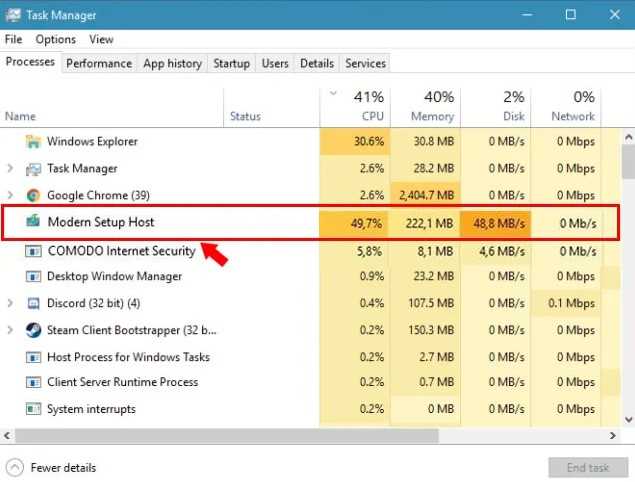Open the File menu

click(x=13, y=39)
